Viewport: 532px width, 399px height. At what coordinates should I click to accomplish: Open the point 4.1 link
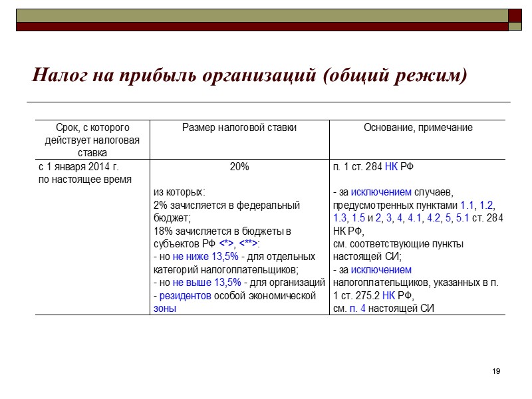point(414,218)
